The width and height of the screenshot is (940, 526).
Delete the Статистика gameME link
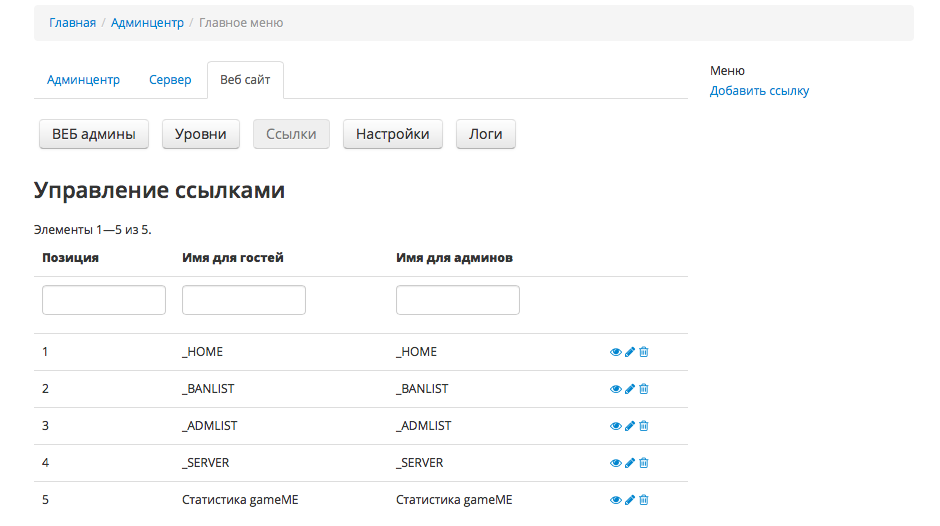click(644, 500)
